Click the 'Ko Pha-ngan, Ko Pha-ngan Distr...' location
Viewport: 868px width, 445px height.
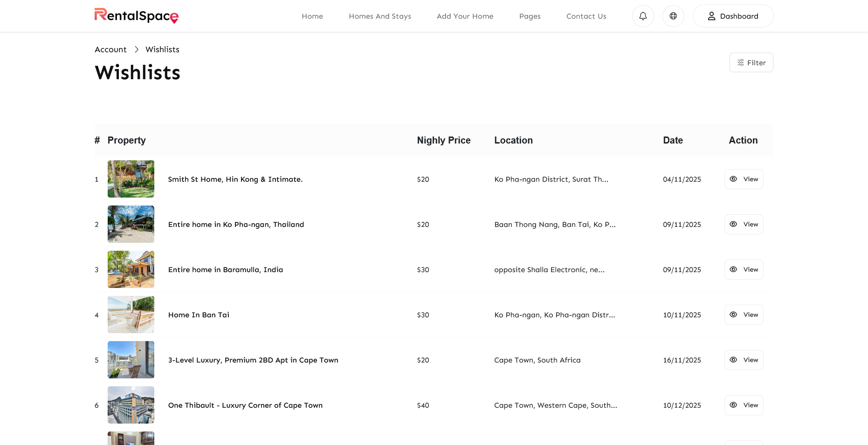tap(555, 315)
